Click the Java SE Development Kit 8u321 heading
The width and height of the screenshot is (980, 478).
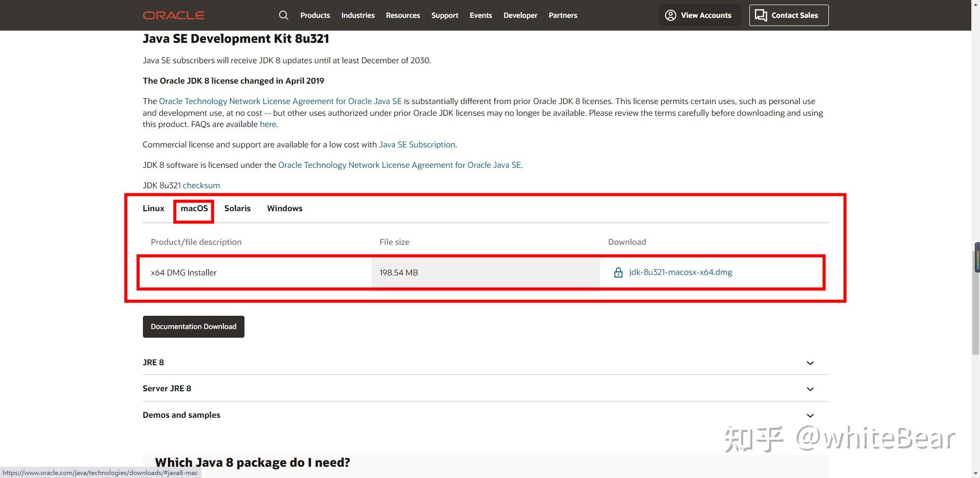click(236, 39)
